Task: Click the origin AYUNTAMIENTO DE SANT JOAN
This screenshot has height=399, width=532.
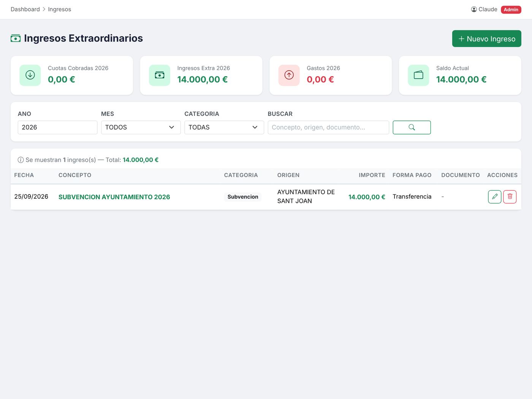Action: [x=306, y=196]
